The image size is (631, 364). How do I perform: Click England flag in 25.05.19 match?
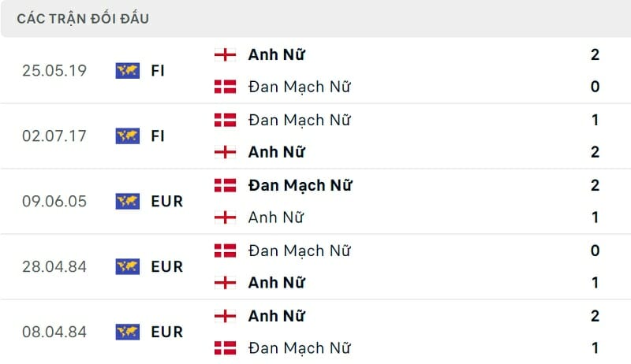[225, 54]
